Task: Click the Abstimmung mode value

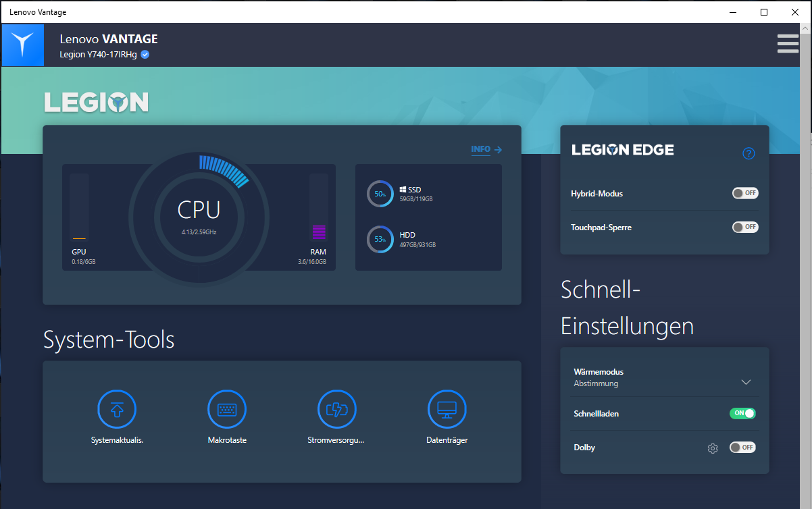Action: [x=596, y=383]
